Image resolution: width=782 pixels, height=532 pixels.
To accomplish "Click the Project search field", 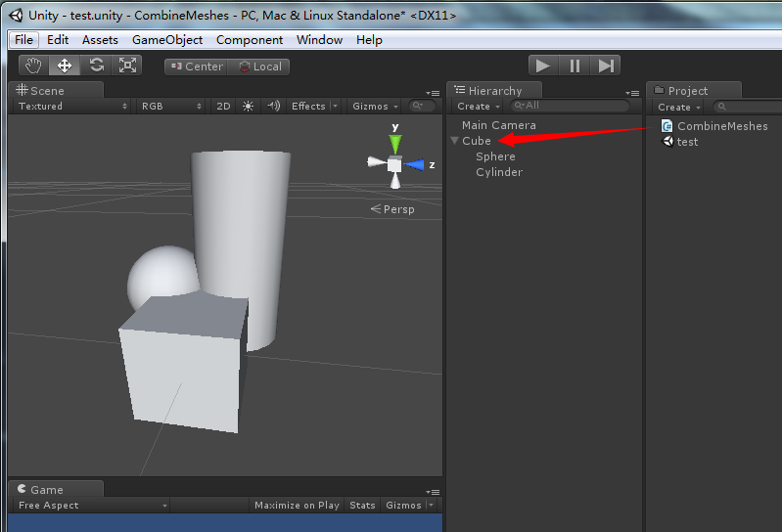I will (748, 107).
